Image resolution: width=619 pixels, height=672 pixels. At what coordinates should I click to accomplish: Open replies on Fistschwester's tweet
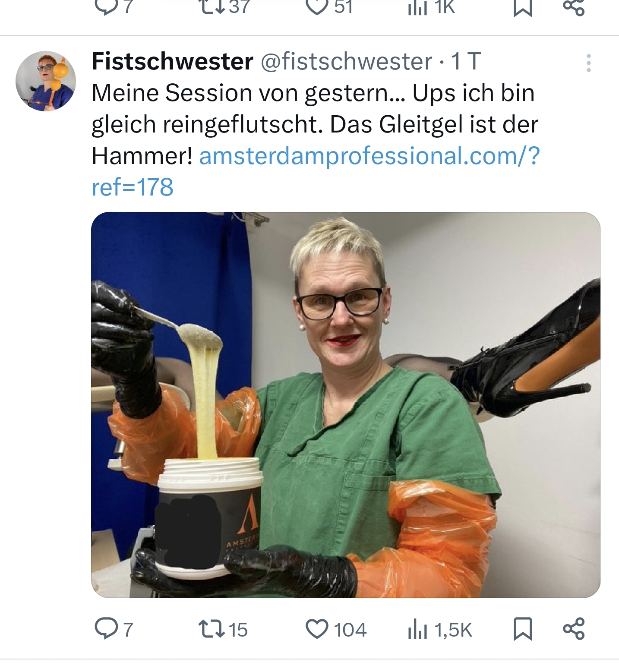(114, 629)
